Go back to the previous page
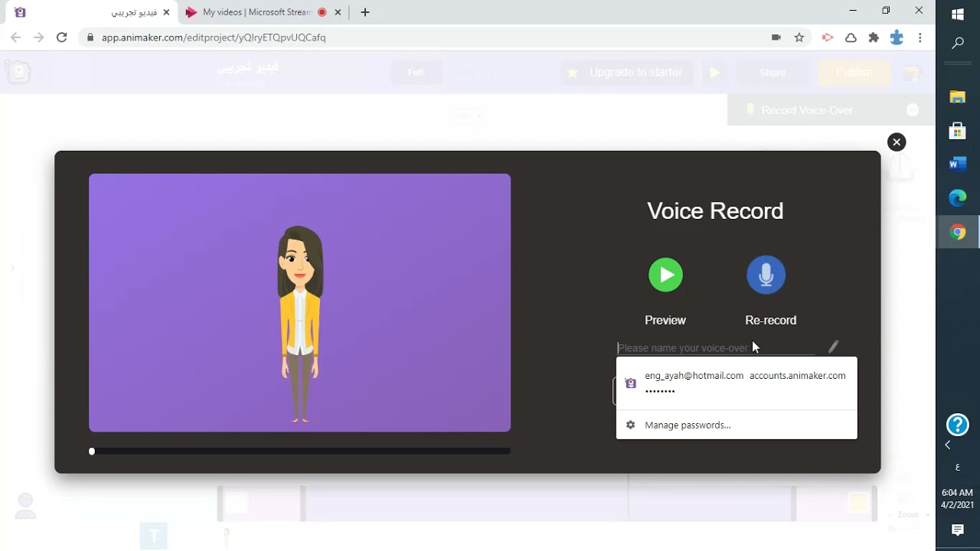Screen dimensions: 980x551 (x=16, y=37)
